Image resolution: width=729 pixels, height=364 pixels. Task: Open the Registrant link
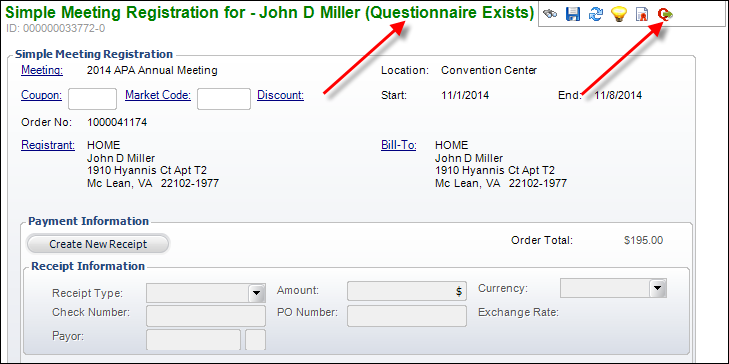coord(48,145)
